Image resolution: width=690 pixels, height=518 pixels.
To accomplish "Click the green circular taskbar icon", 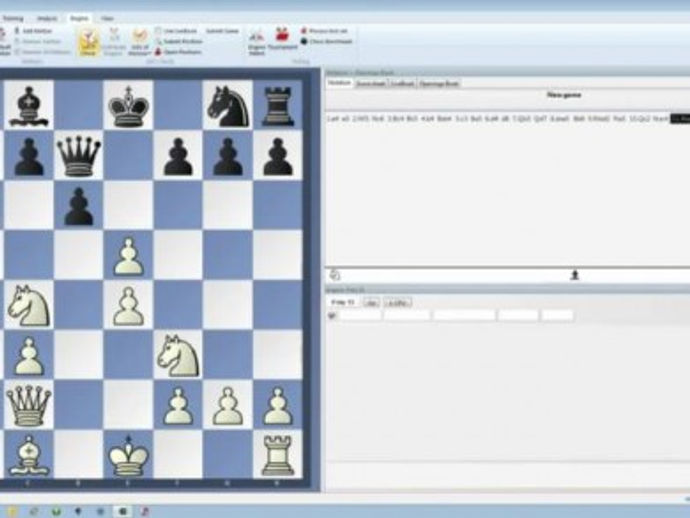I will [x=56, y=511].
